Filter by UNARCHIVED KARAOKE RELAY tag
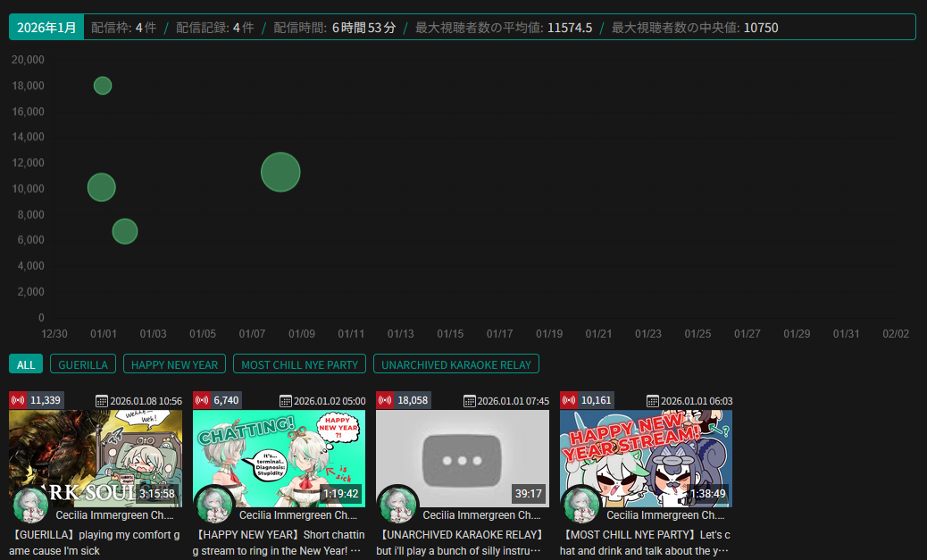927x560 pixels. point(456,364)
